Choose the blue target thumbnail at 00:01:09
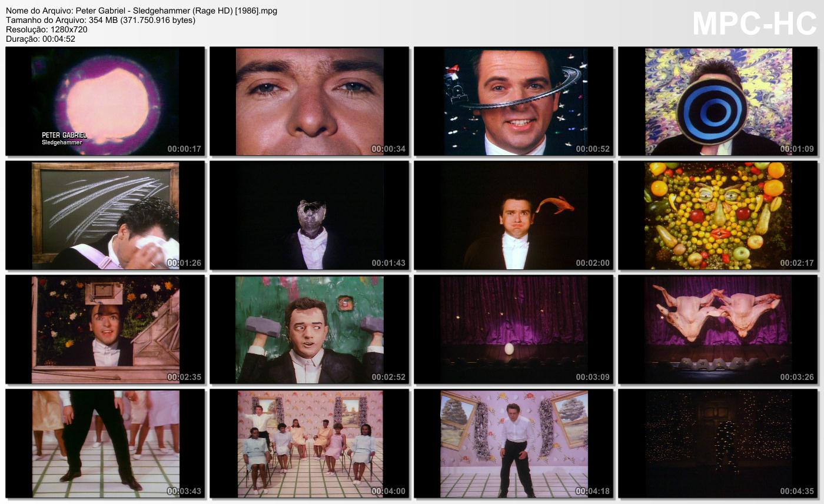 point(717,101)
